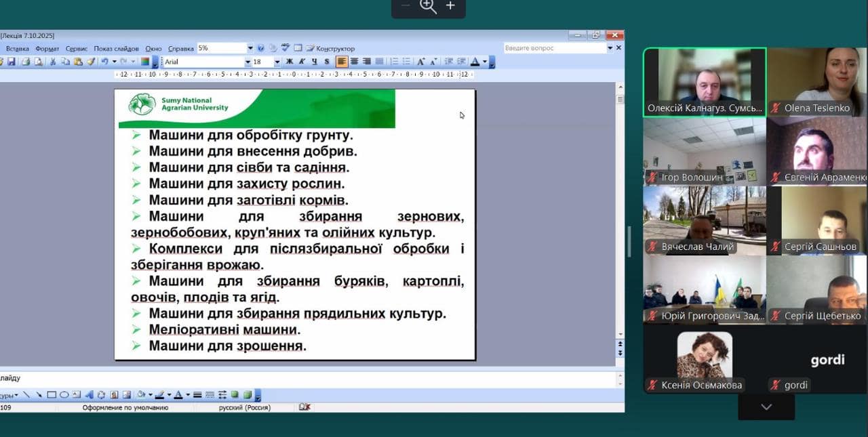Click the Format Painter brush icon
Screen dimensions: 868x437
[90, 62]
